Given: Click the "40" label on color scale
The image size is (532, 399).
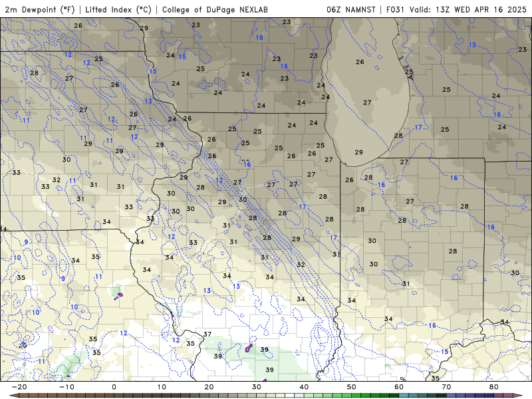Looking at the screenshot, I should click(x=304, y=387).
